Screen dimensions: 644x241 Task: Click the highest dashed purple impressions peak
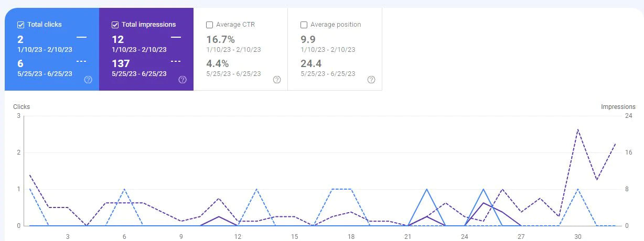click(578, 129)
